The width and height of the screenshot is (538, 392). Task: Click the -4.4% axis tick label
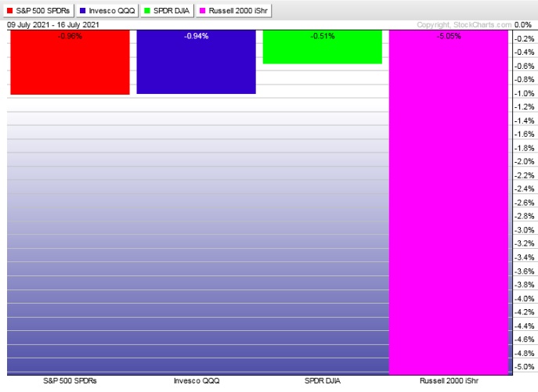(524, 325)
